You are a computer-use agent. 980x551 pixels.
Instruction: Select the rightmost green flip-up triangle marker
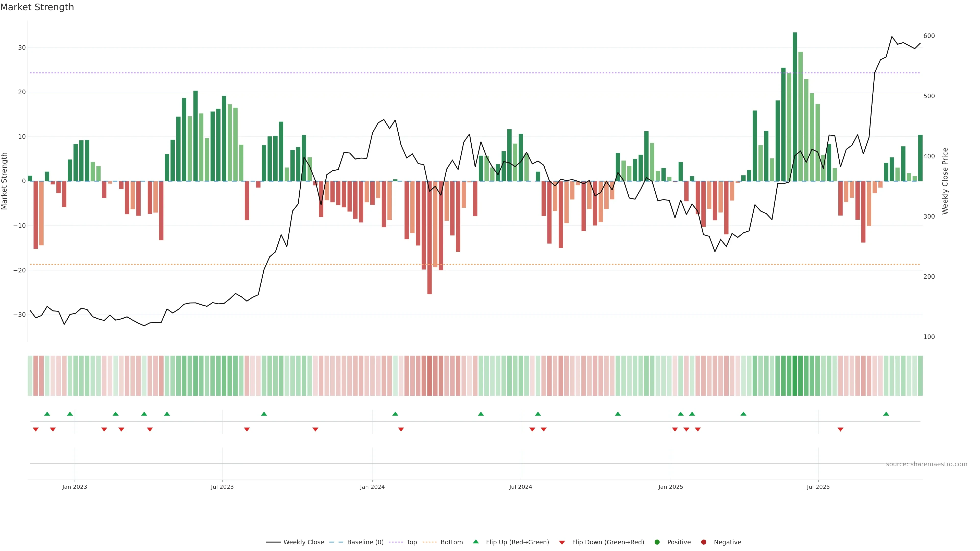click(886, 414)
